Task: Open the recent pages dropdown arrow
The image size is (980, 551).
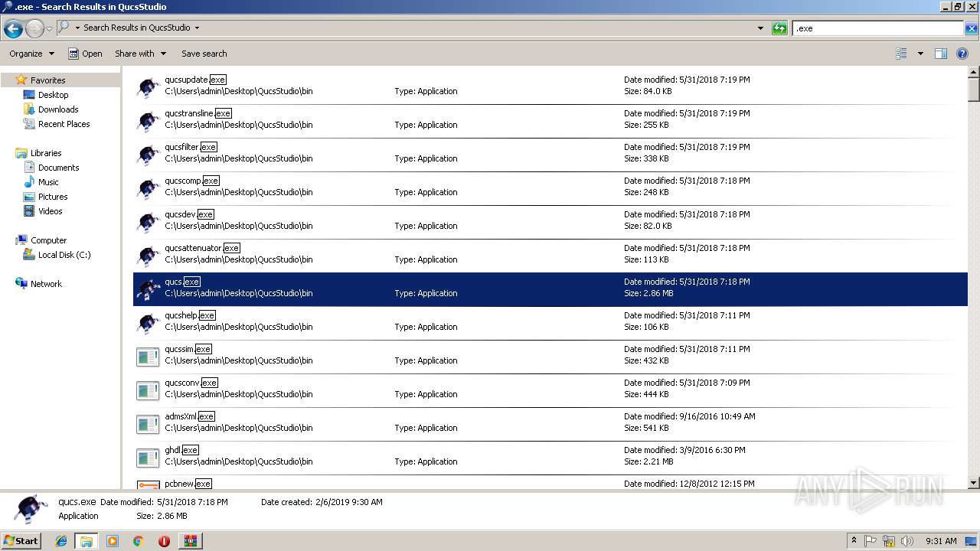Action: point(50,29)
